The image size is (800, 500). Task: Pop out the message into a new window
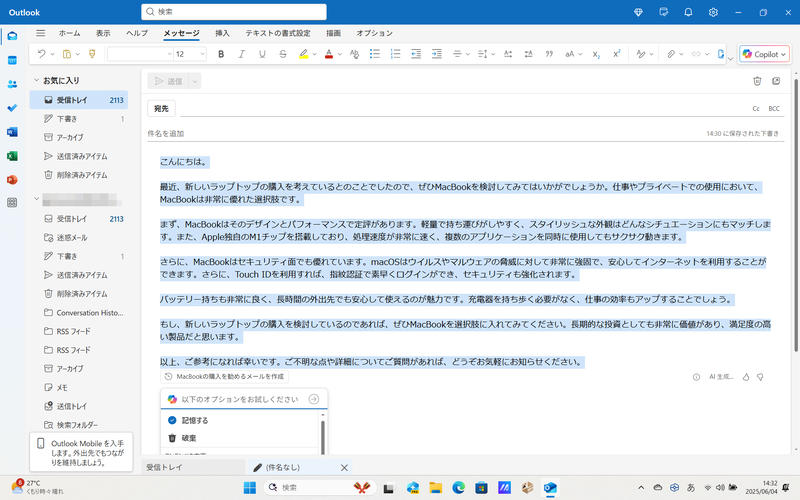(776, 81)
